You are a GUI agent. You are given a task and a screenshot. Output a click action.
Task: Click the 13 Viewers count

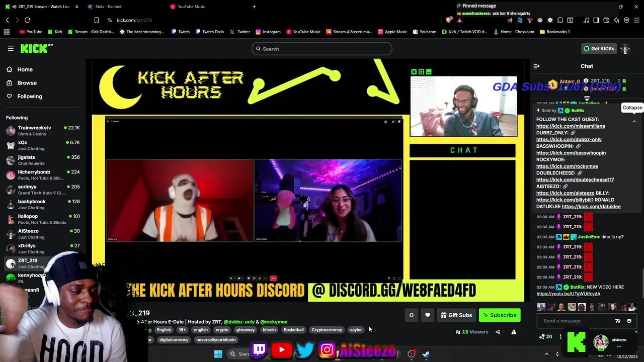tap(472, 332)
